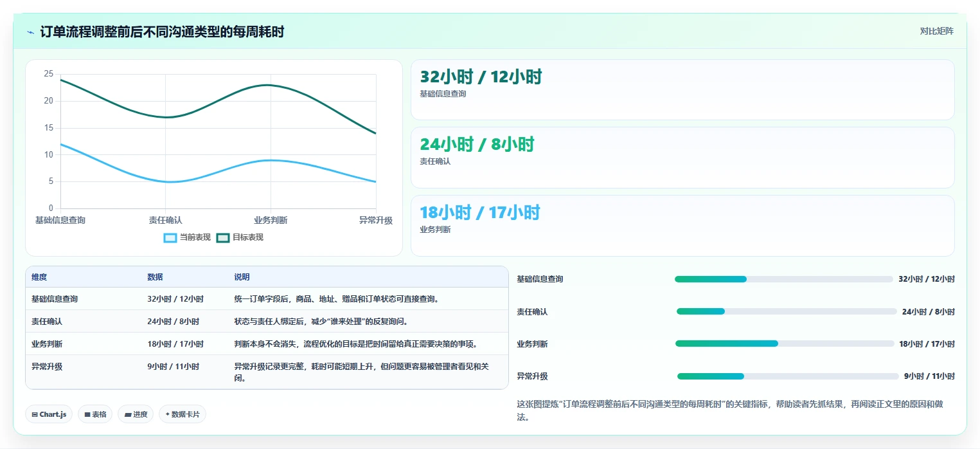This screenshot has width=980, height=449.
Task: Click progress value 24小时 / 8小时
Action: coord(929,312)
